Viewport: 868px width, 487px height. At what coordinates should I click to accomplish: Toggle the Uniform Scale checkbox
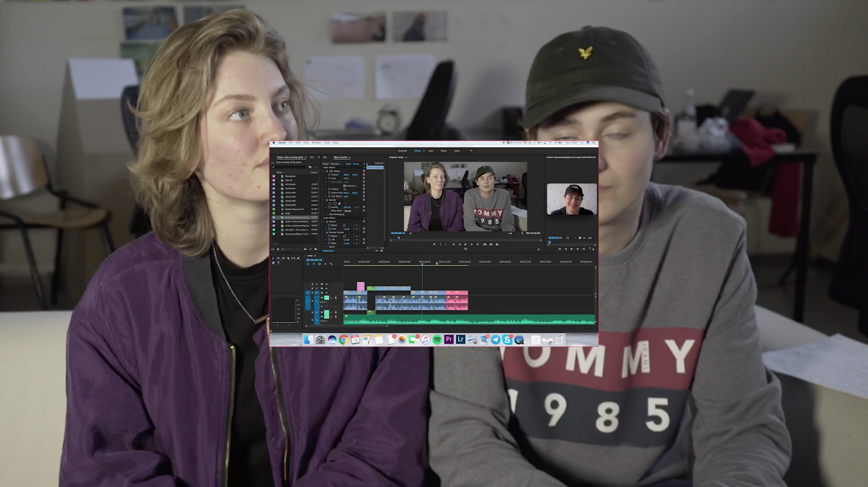(344, 186)
